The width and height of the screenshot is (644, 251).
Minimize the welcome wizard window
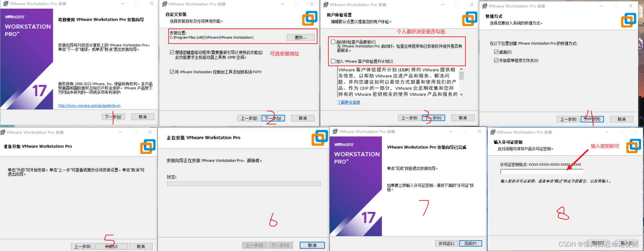point(123,3)
